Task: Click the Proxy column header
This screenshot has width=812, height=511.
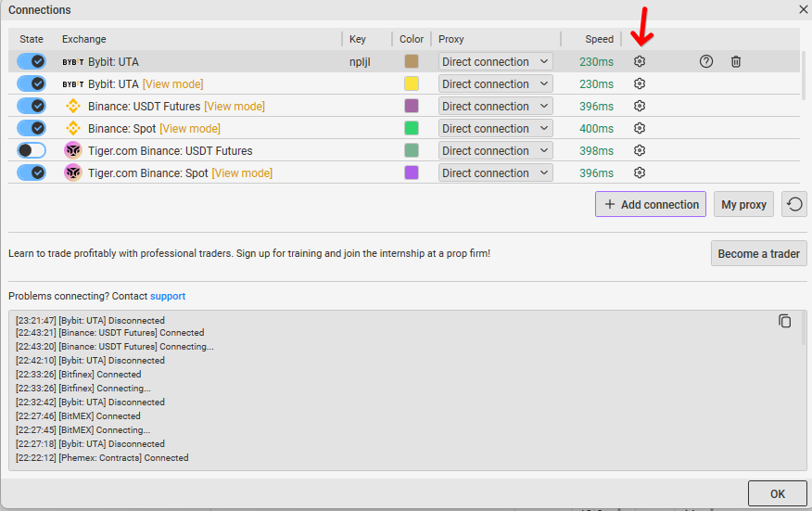Action: point(451,39)
